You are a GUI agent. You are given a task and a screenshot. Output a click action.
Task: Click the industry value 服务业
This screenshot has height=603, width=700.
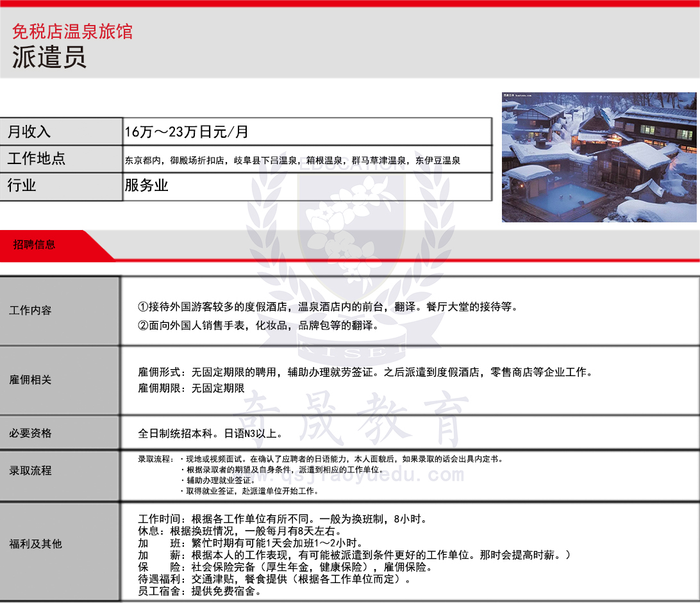[146, 185]
